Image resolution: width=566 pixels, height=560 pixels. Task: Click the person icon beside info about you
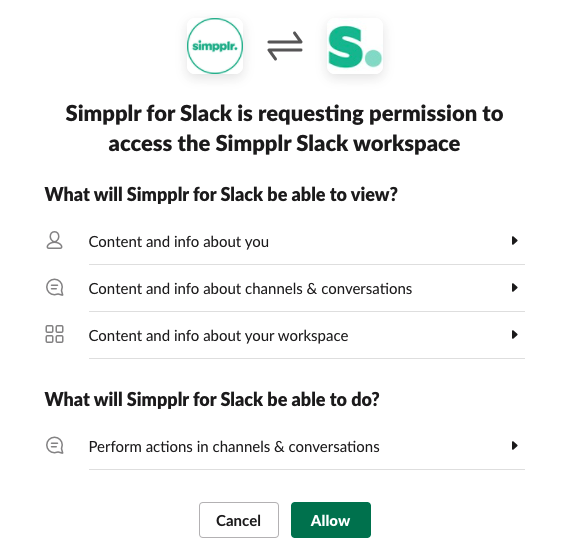point(55,240)
